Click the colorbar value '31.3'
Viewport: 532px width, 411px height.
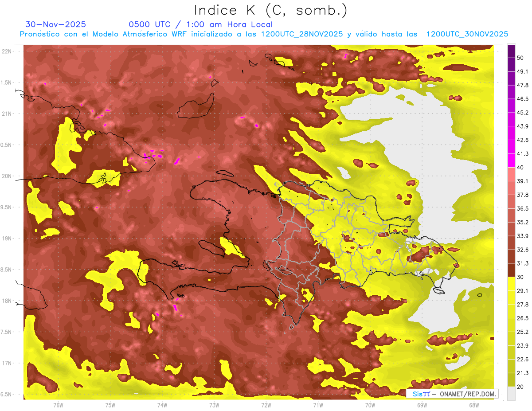[x=523, y=263]
